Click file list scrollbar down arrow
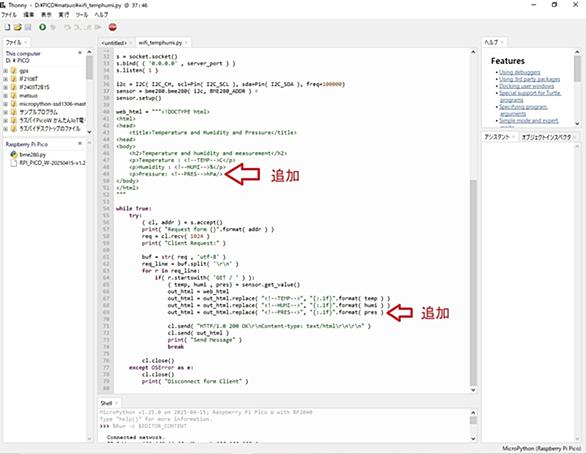This screenshot has width=586, height=454. [89, 132]
